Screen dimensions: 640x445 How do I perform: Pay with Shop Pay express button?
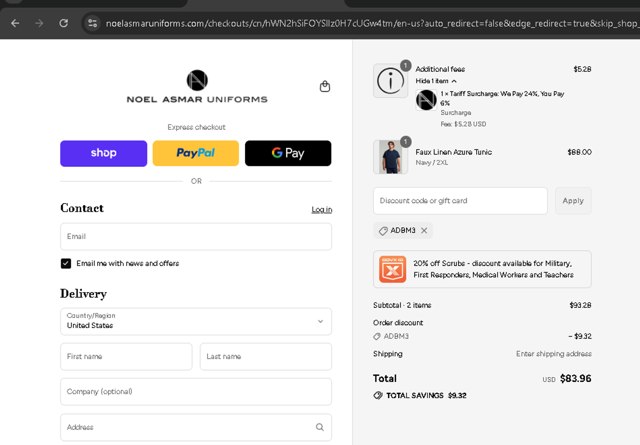point(103,153)
